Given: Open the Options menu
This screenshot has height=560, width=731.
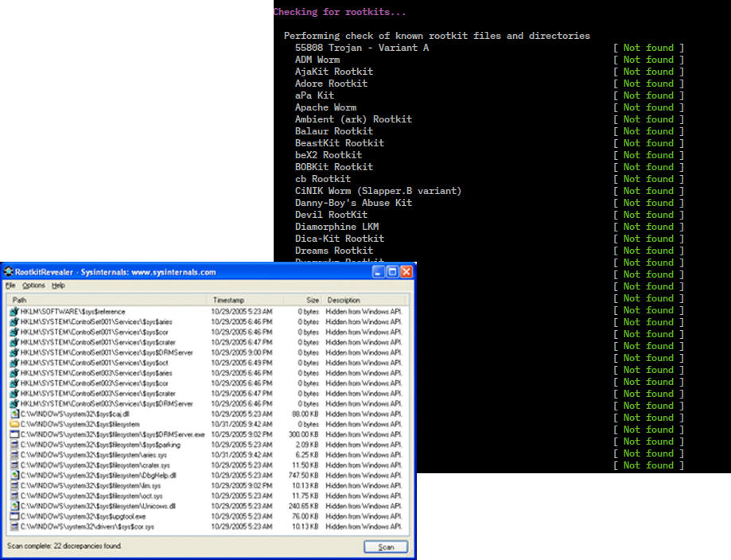Looking at the screenshot, I should point(33,286).
